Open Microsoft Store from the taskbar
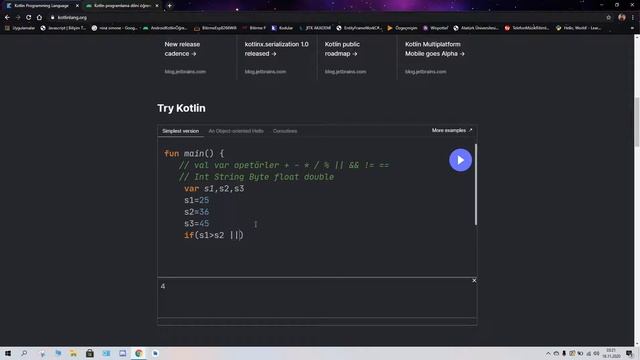Screen dimensions: 640x360 90,353
